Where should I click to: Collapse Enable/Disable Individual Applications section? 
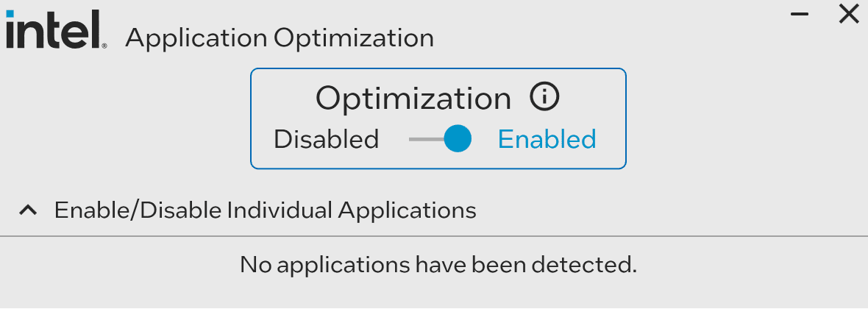265,210
